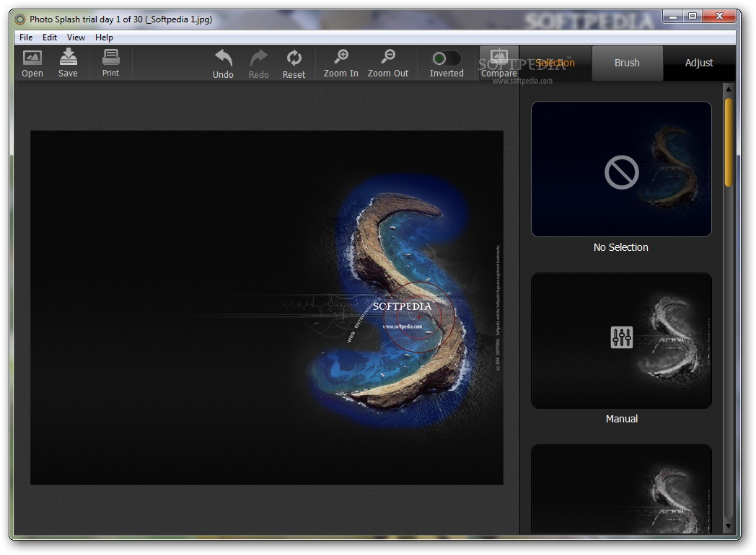
Task: Open the View menu
Action: 76,37
